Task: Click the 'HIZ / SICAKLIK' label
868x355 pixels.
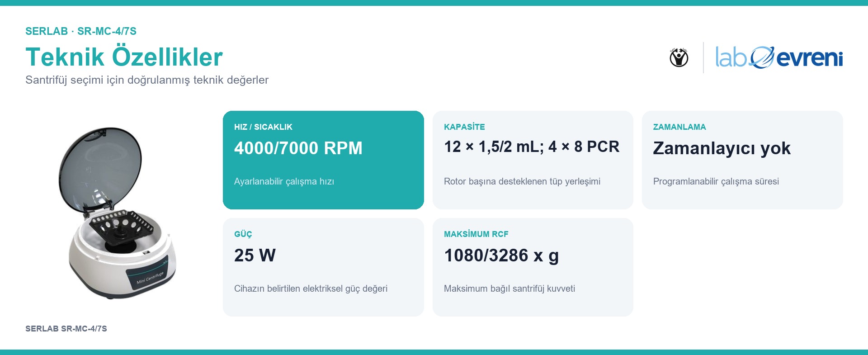Action: click(x=263, y=127)
